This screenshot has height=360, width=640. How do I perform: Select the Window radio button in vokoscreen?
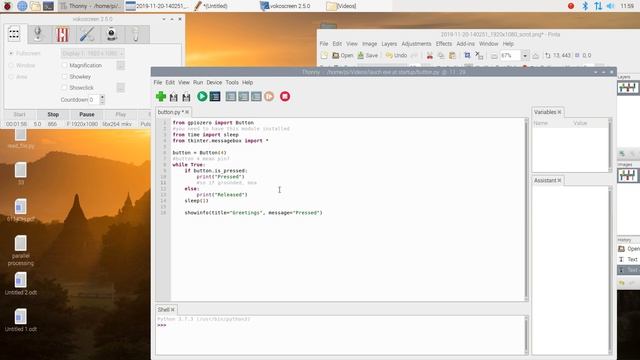[11, 65]
